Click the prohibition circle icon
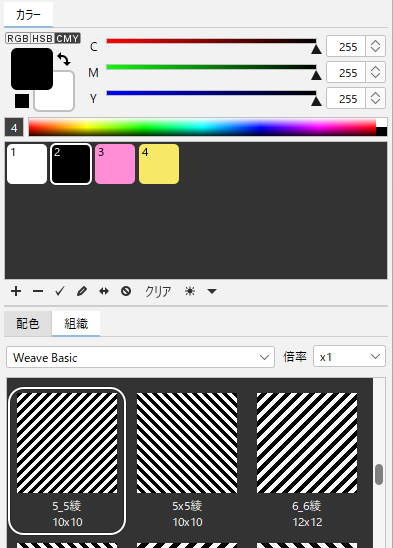 126,291
